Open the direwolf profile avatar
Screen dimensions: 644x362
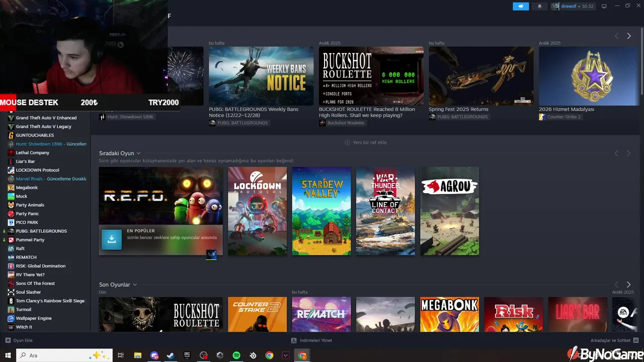click(555, 6)
